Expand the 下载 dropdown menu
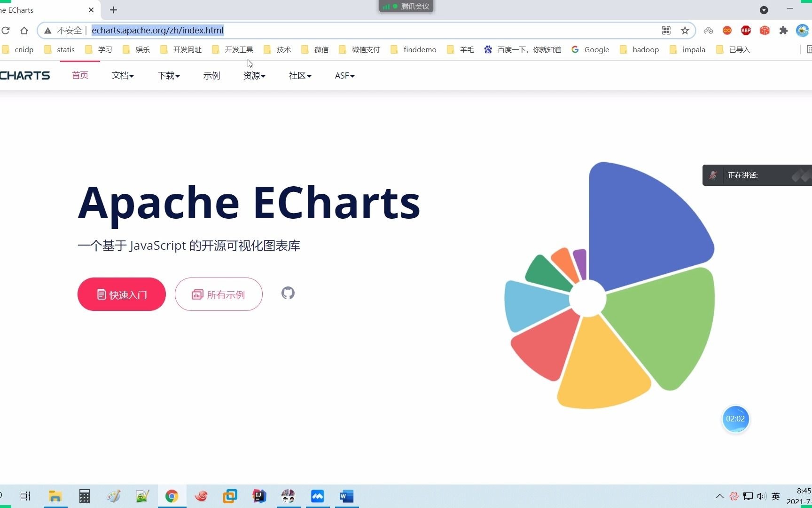Image resolution: width=812 pixels, height=508 pixels. [x=169, y=75]
